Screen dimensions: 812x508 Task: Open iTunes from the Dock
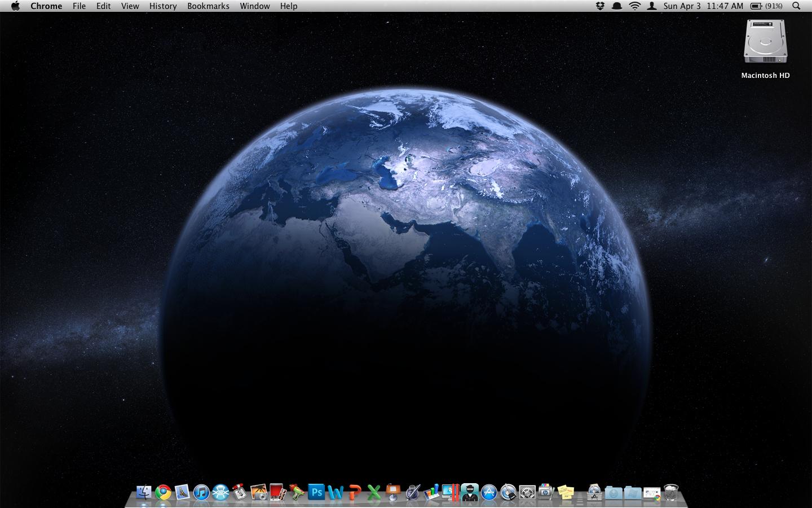click(x=201, y=492)
